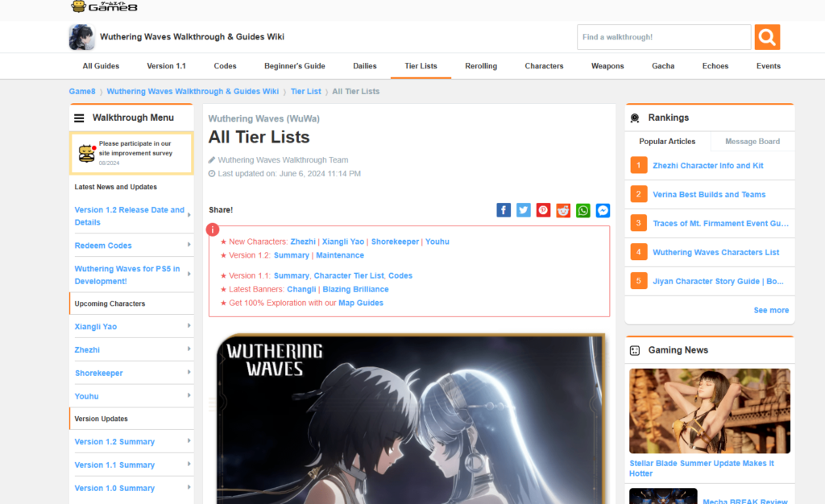Expand the Shorekeeper sidebar arrow
The height and width of the screenshot is (504, 825).
coord(189,372)
